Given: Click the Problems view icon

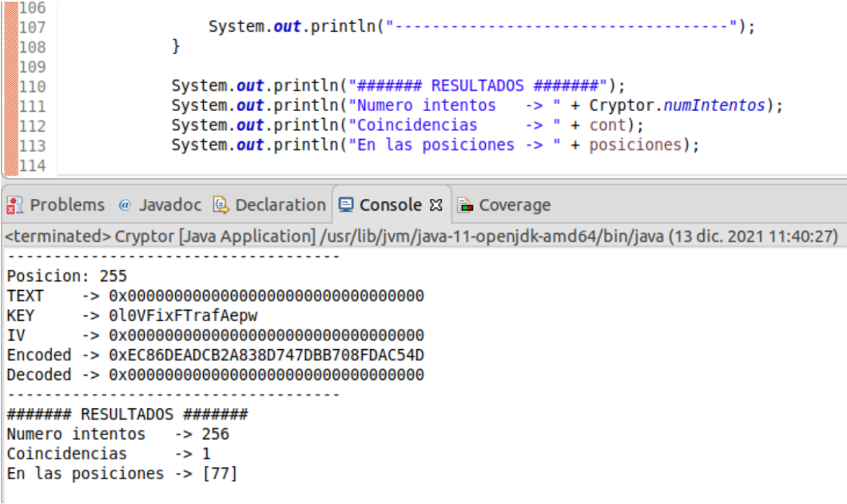Looking at the screenshot, I should 14,205.
